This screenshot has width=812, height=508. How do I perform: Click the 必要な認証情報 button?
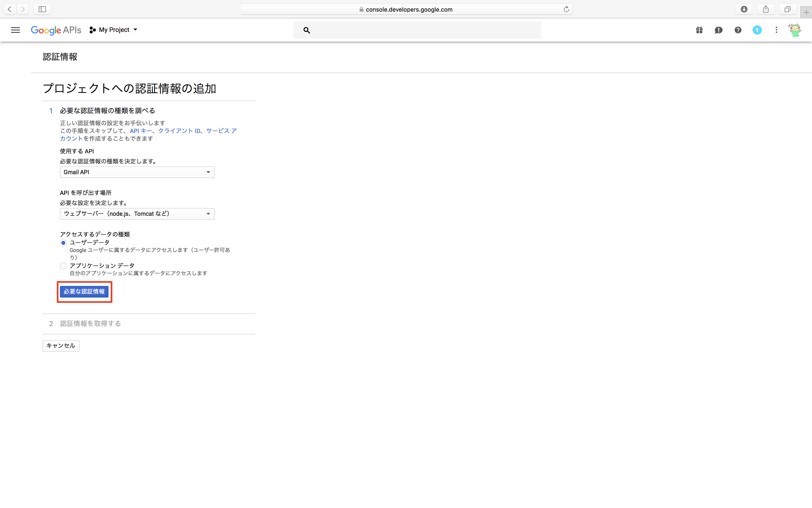tap(84, 292)
